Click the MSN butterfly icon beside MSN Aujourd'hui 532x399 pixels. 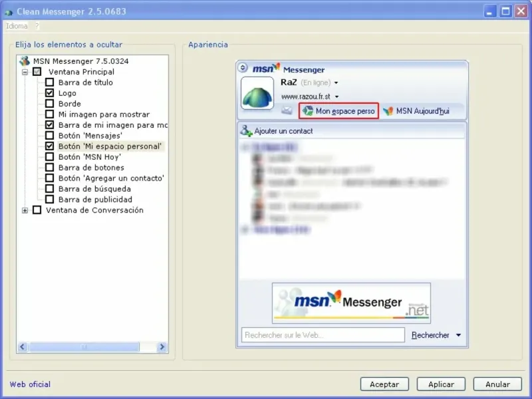pyautogui.click(x=388, y=111)
